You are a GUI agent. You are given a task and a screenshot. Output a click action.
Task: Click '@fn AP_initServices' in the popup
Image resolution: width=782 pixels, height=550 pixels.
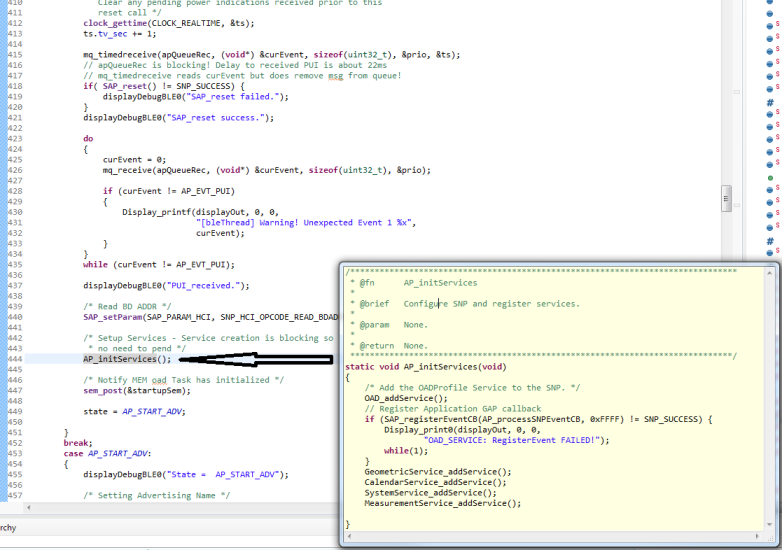pos(418,283)
